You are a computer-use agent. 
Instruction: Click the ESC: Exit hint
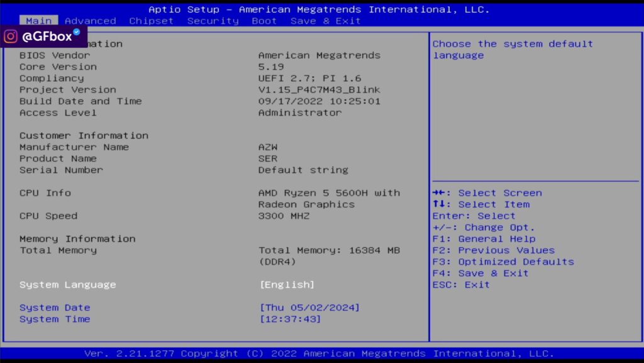(461, 285)
